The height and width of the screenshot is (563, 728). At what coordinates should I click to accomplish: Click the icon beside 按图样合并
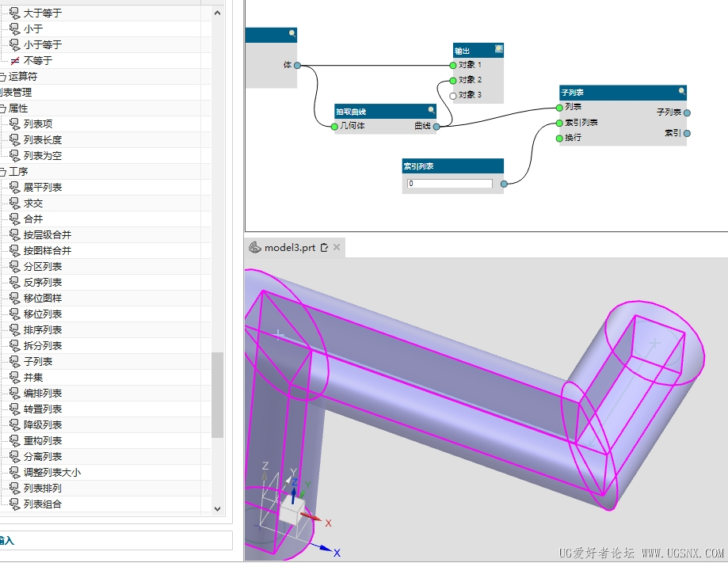(15, 251)
